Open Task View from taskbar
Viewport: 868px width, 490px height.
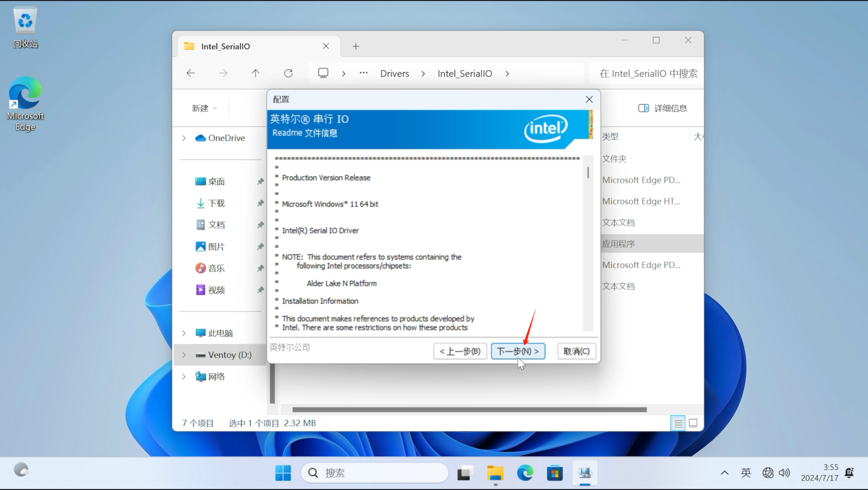[464, 473]
